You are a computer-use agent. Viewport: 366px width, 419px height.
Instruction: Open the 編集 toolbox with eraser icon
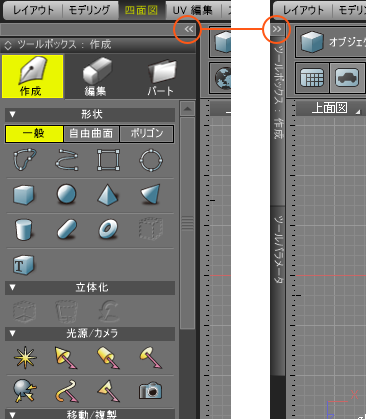[x=96, y=77]
